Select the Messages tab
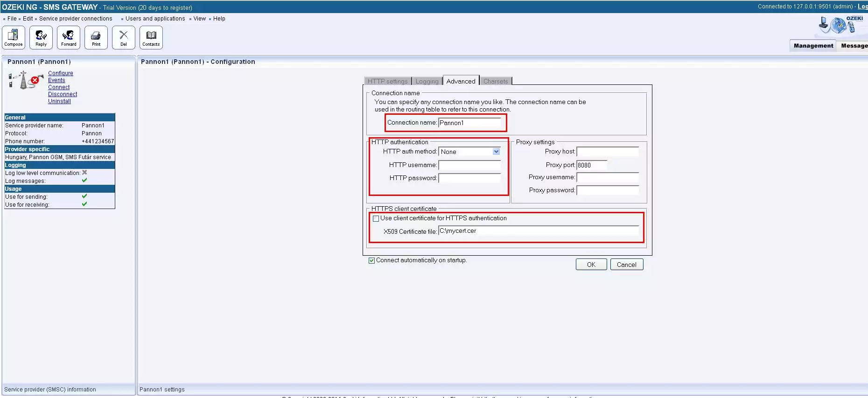 tap(854, 46)
